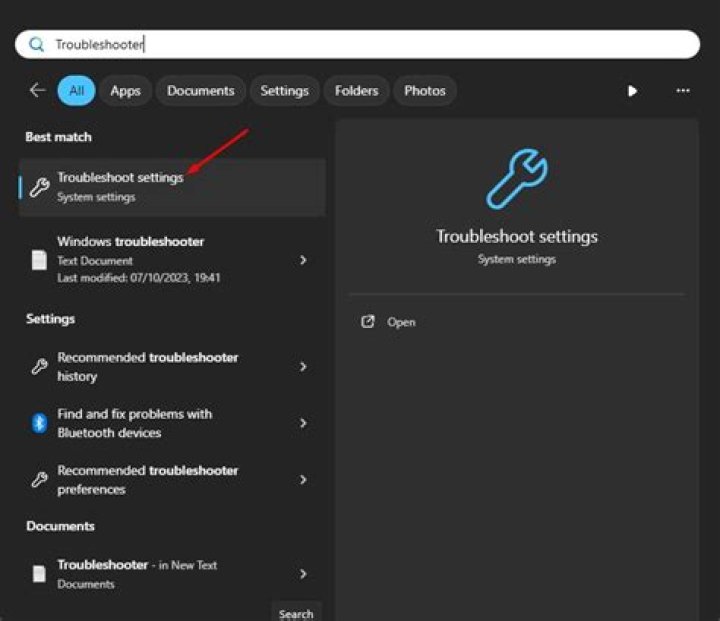Click the Open external link icon
The height and width of the screenshot is (621, 720).
click(x=368, y=322)
